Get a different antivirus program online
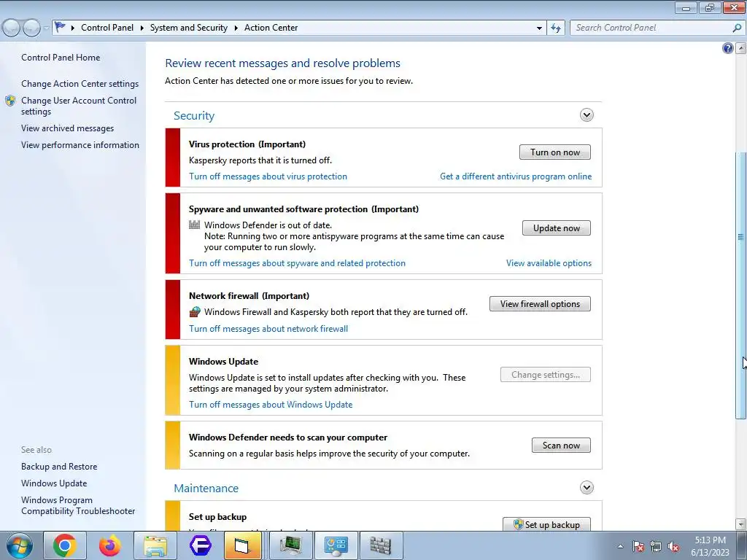 coord(516,176)
